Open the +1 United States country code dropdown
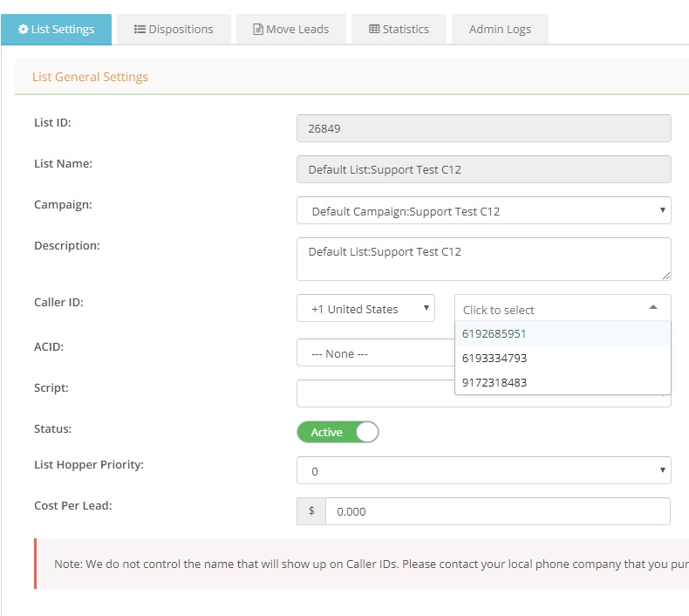 click(x=365, y=308)
